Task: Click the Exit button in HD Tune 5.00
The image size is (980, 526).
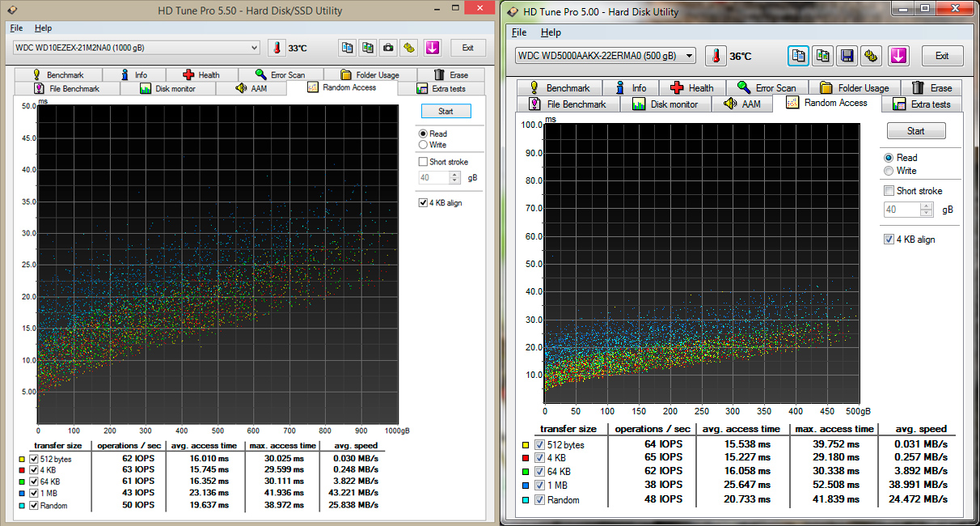Action: pyautogui.click(x=942, y=56)
